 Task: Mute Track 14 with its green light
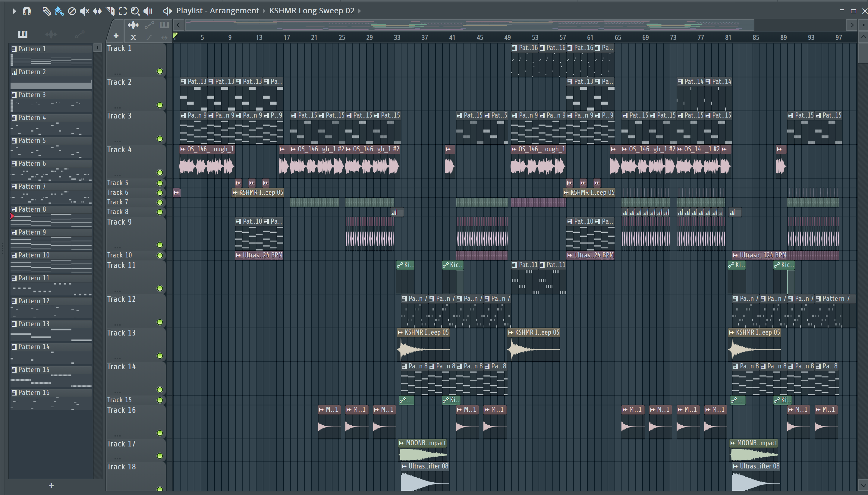click(x=160, y=389)
